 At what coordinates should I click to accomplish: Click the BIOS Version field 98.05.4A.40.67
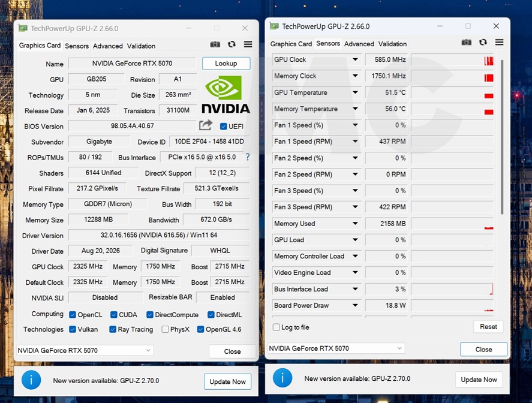pos(133,126)
